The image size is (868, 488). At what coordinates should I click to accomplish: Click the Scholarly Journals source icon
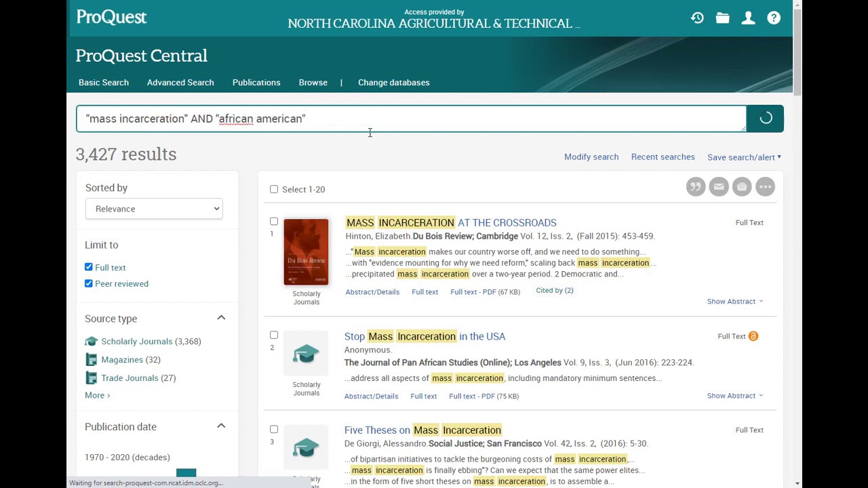coord(92,342)
